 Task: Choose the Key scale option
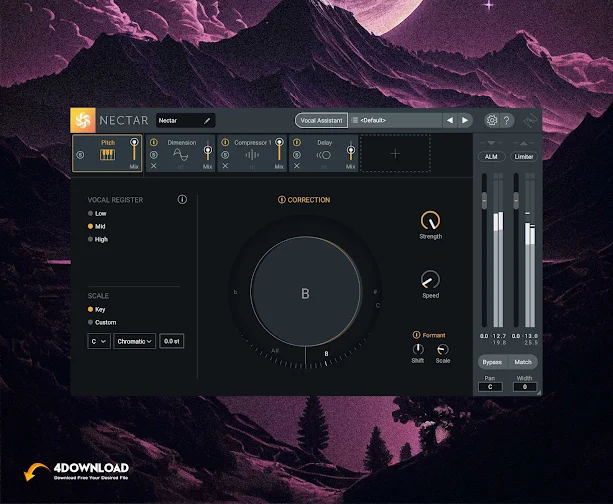point(97,309)
